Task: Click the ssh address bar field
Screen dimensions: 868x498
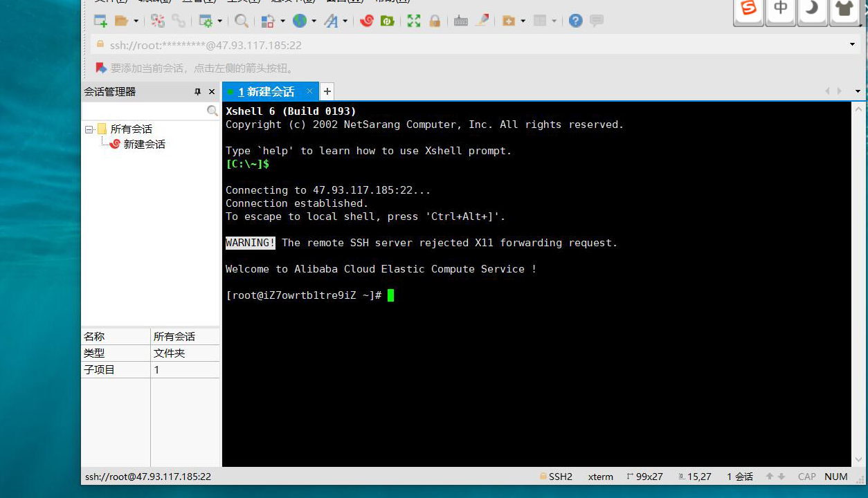Action: (x=474, y=45)
